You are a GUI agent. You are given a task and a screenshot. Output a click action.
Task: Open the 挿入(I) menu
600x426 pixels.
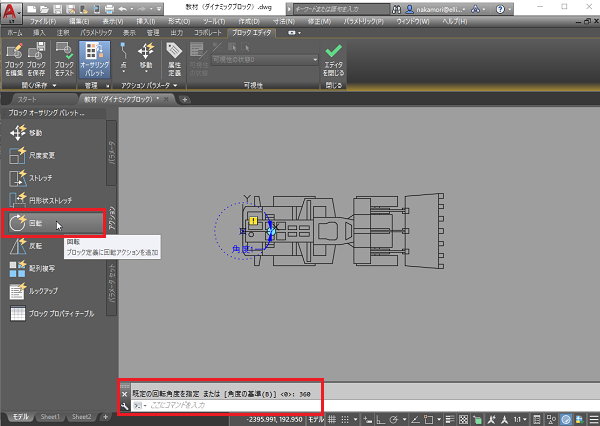(146, 21)
